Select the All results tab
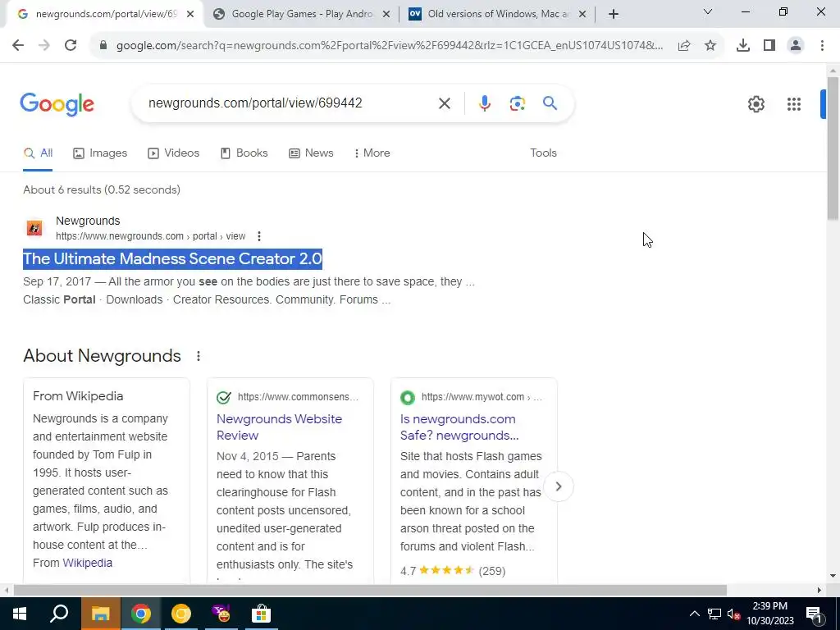Viewport: 840px width, 630px height. click(38, 153)
